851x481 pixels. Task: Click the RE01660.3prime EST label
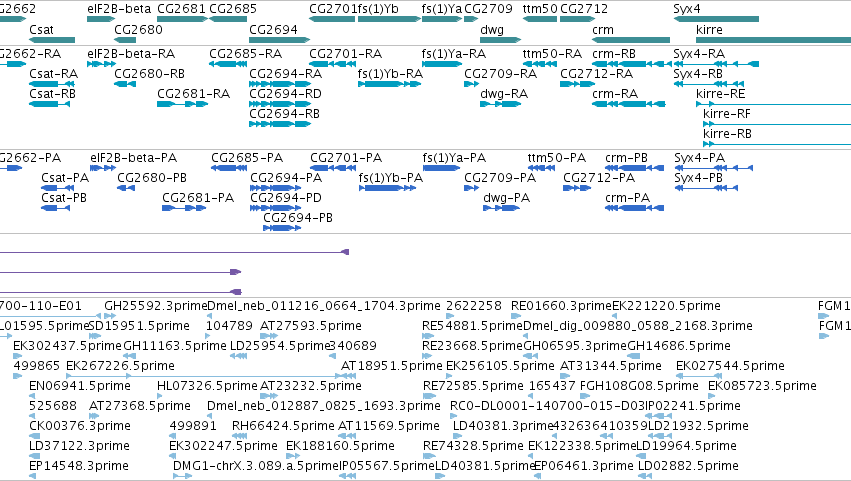pyautogui.click(x=561, y=306)
